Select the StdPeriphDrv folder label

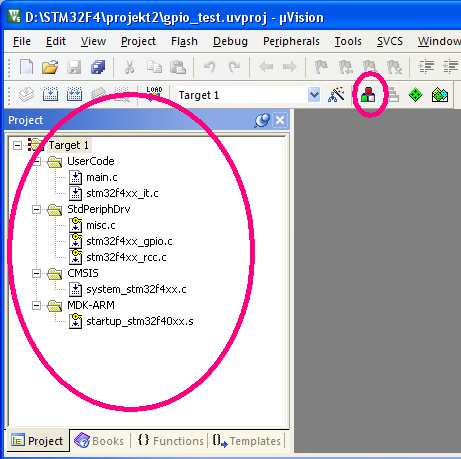(99, 209)
